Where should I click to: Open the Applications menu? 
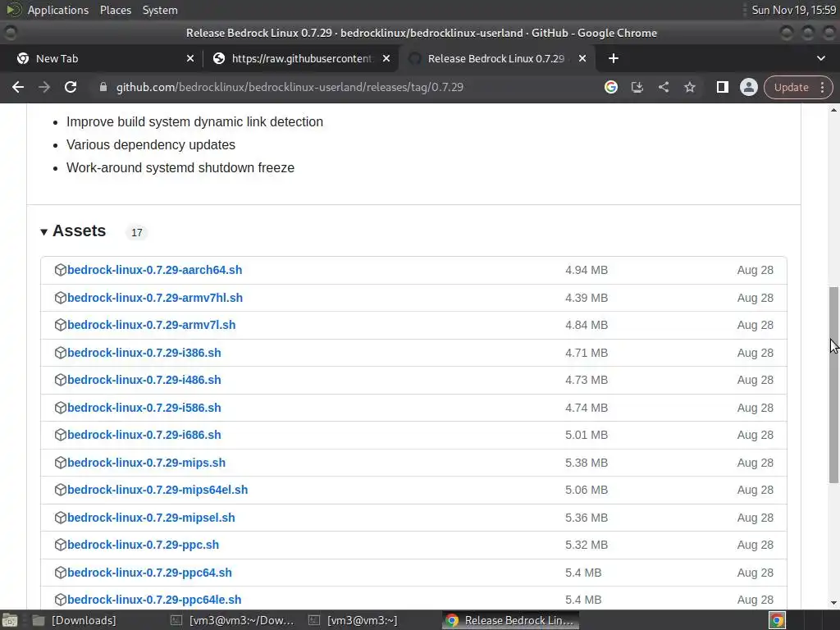pyautogui.click(x=58, y=10)
